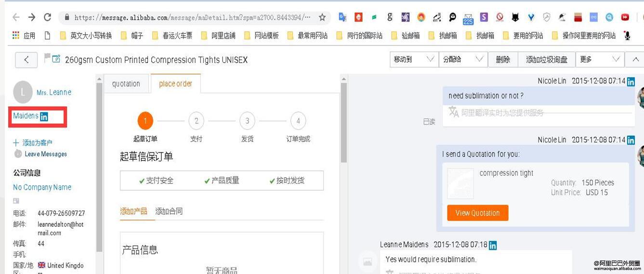This screenshot has width=644, height=274.
Task: Click 添加为客户 link
Action: click(x=33, y=143)
